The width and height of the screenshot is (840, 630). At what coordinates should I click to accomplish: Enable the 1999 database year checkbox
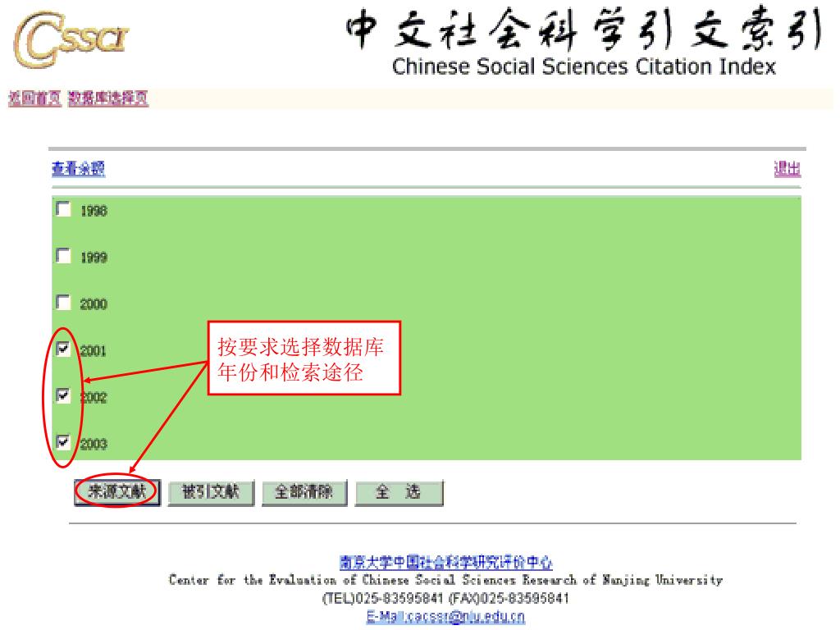pos(63,256)
